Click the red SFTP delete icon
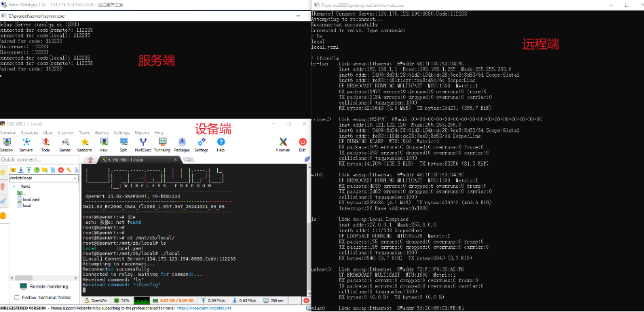This screenshot has width=644, height=312. pos(61,170)
